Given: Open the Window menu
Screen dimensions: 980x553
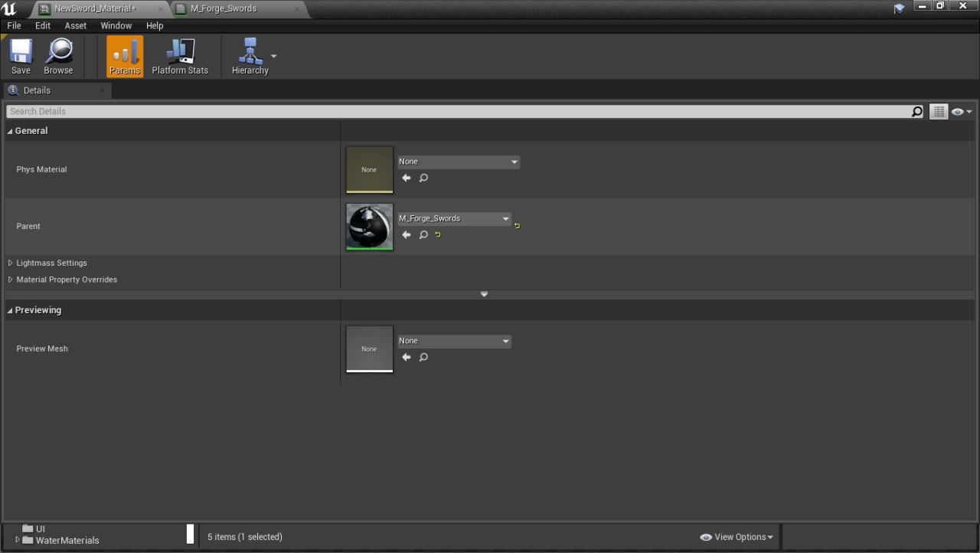Looking at the screenshot, I should click(116, 25).
